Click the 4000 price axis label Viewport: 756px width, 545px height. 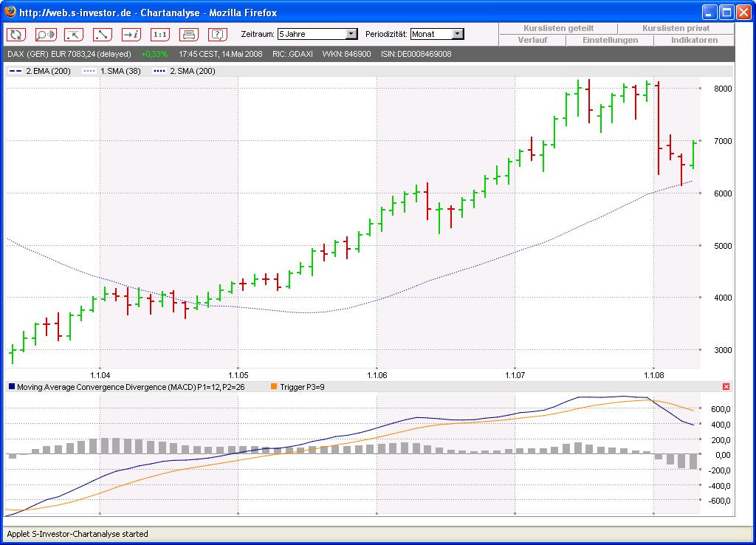(x=723, y=298)
